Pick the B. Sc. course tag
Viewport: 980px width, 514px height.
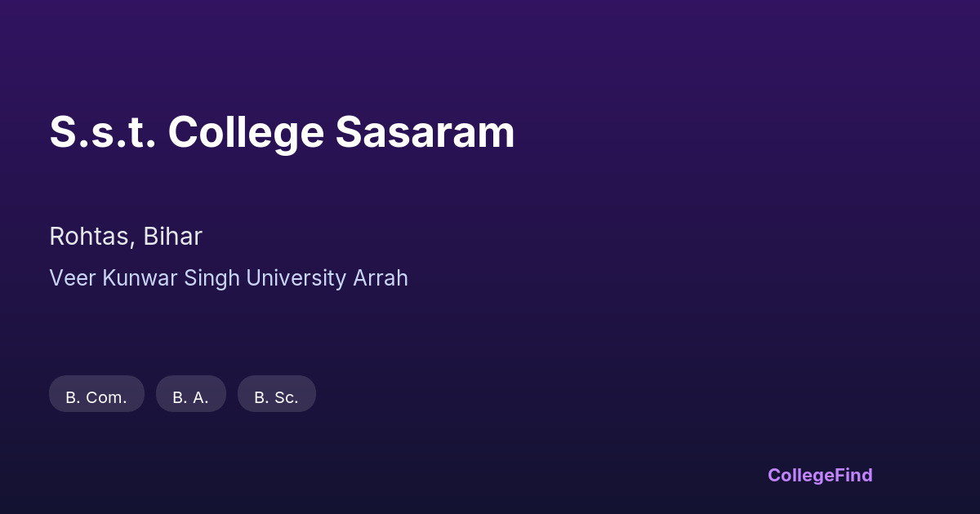(276, 394)
